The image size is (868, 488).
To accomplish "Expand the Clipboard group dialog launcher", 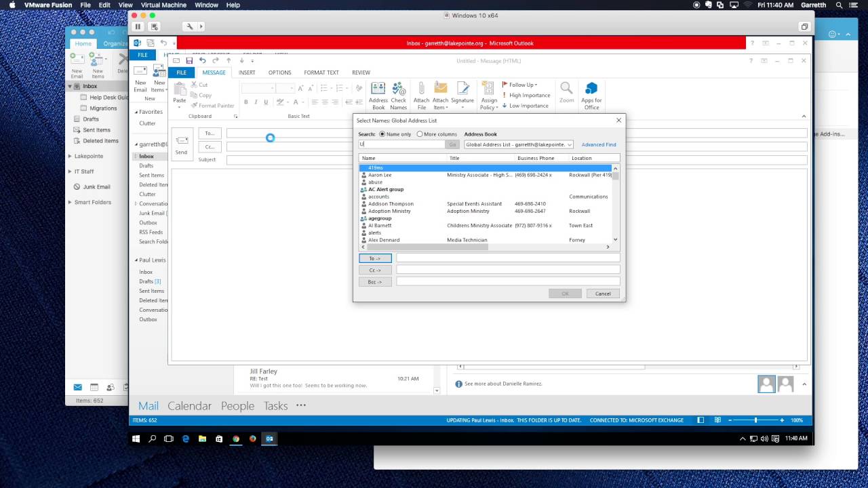I will (235, 117).
